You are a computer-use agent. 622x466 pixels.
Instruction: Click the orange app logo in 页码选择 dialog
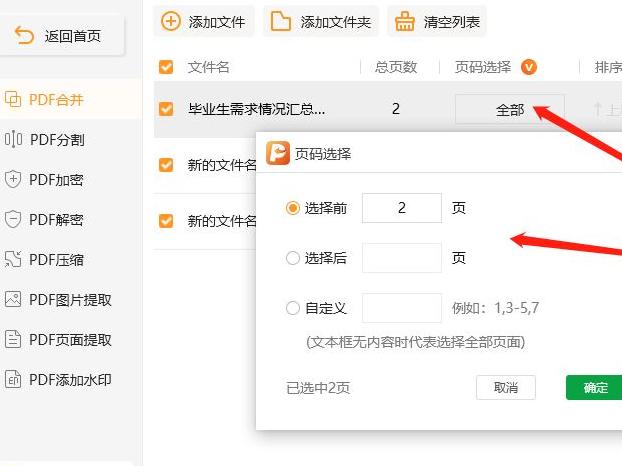coord(278,153)
